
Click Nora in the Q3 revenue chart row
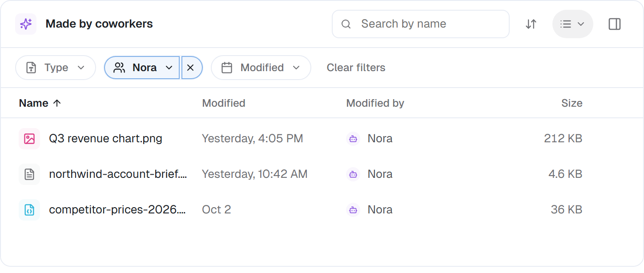(x=380, y=139)
